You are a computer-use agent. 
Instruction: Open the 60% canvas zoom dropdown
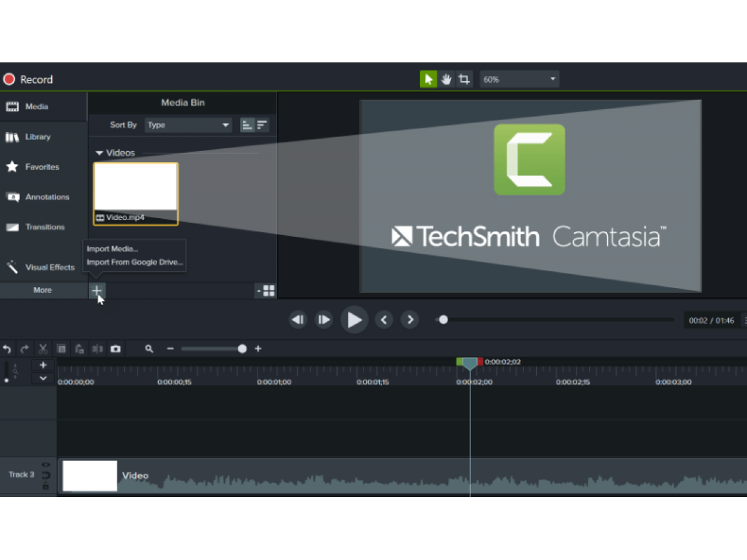[519, 79]
